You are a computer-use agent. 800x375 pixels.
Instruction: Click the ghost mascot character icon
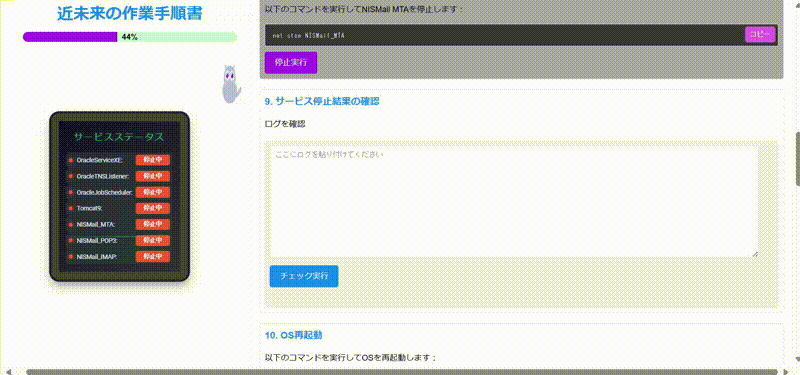point(230,84)
